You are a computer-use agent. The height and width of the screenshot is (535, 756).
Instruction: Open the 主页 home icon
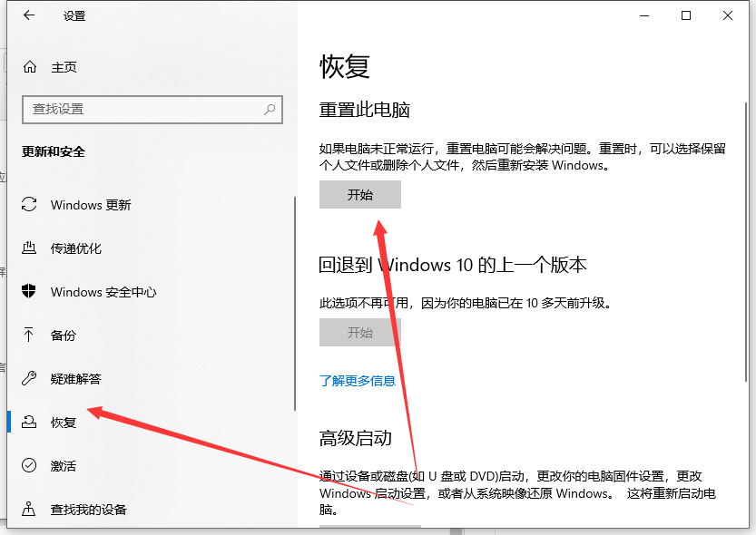[30, 67]
